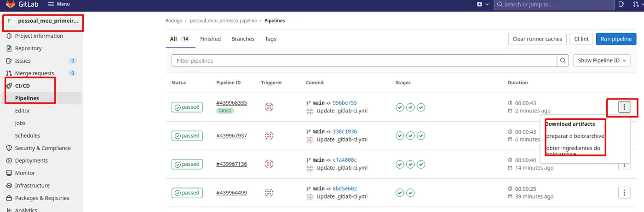Select Pipelines in the sidebar
The image size is (644, 212).
click(27, 98)
